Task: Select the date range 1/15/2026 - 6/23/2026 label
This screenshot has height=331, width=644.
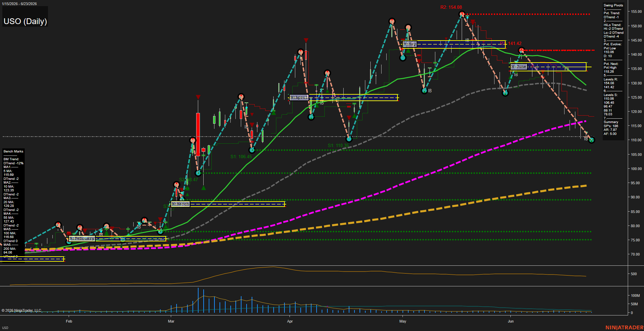Action: (x=19, y=4)
